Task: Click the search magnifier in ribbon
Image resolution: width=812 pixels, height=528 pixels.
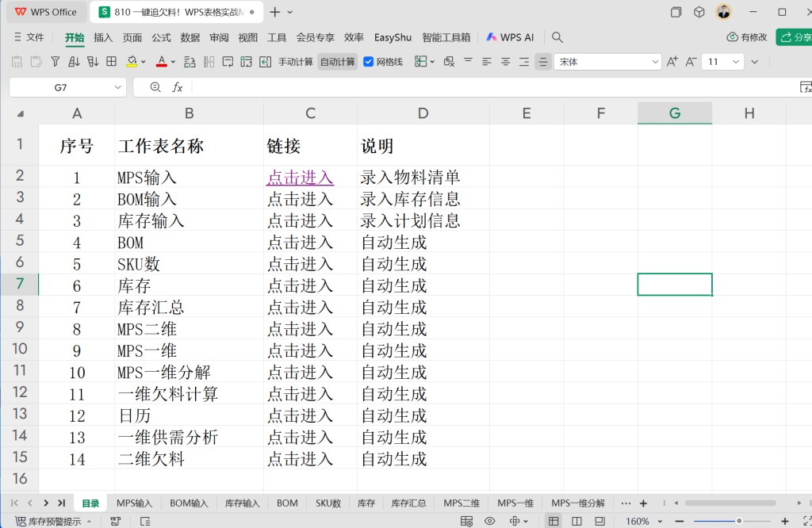Action: click(557, 37)
